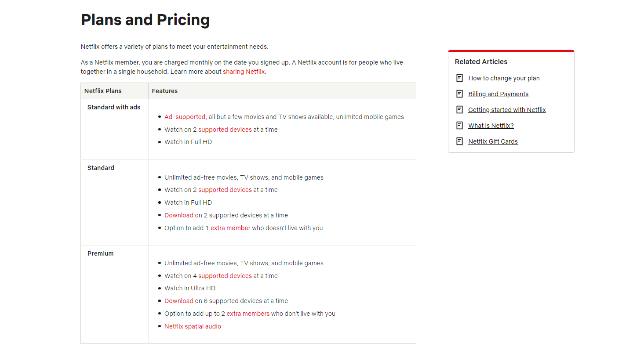644x354 pixels.
Task: Click article icon beside How to change your plan
Action: pos(459,78)
